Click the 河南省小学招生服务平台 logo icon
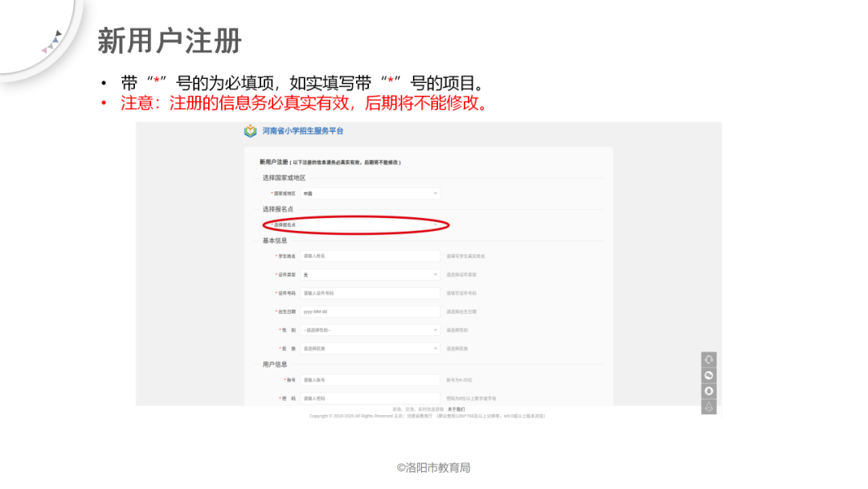The width and height of the screenshot is (868, 489). click(248, 131)
